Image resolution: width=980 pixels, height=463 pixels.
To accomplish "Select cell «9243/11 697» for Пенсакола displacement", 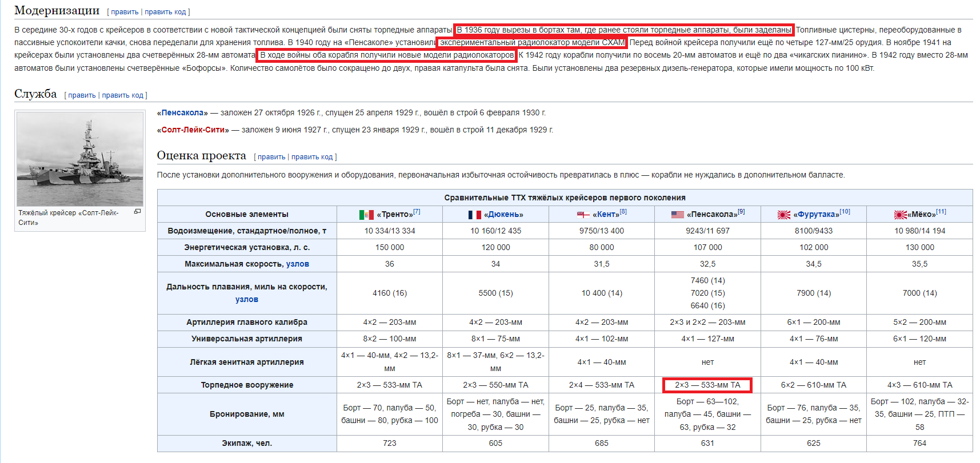I will (x=707, y=231).
